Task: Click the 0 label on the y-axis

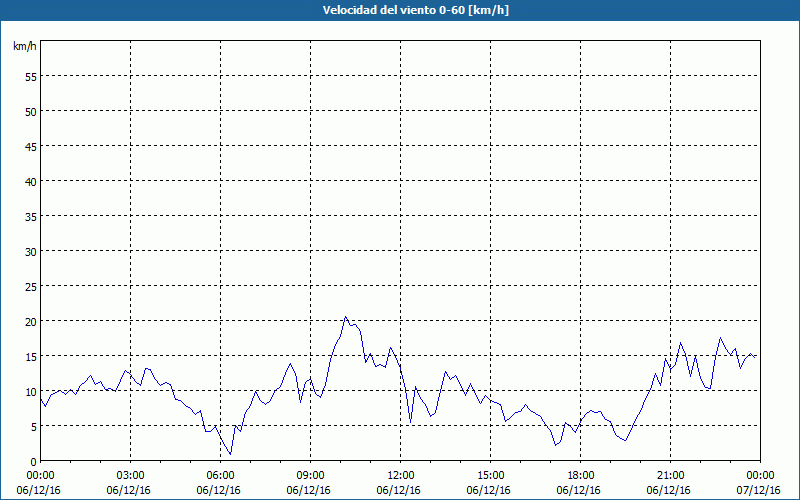Action: 34,462
